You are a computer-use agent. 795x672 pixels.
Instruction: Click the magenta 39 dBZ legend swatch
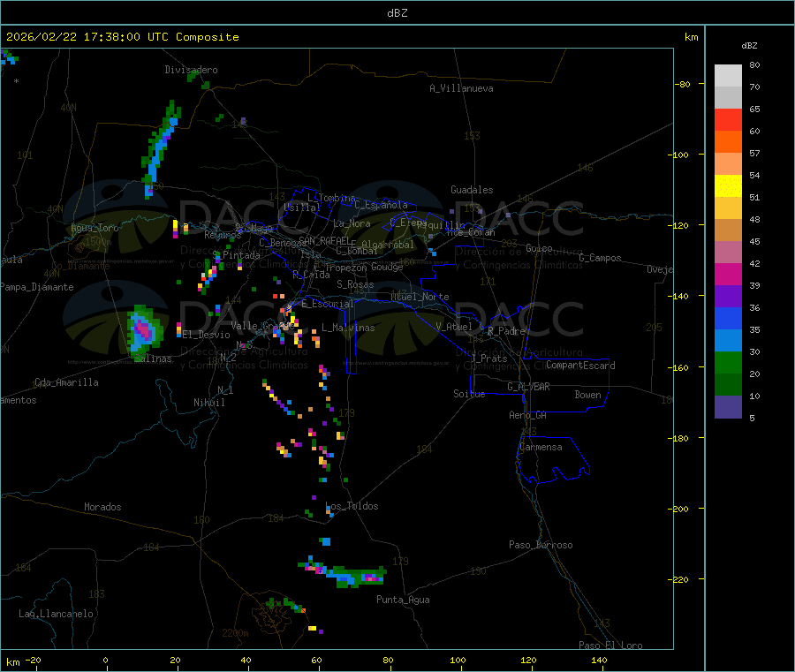(x=728, y=274)
